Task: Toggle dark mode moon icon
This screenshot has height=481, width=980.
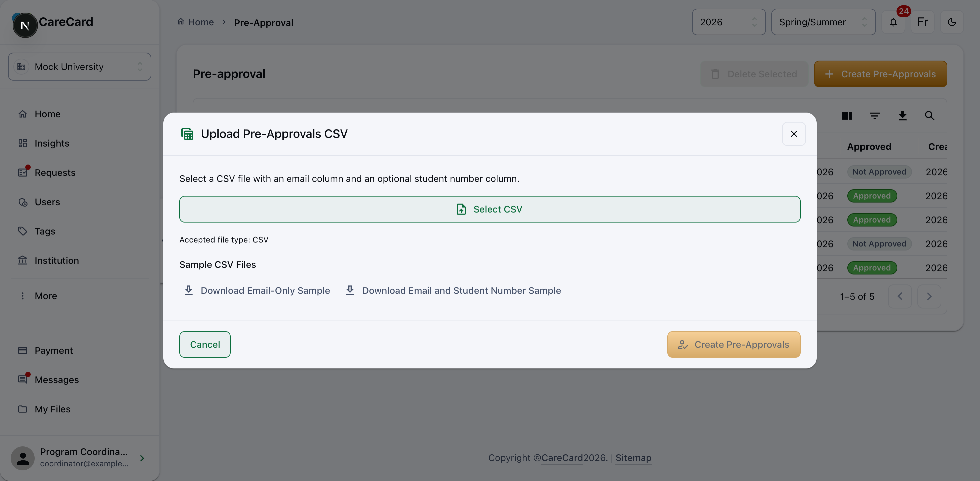Action: click(x=952, y=22)
